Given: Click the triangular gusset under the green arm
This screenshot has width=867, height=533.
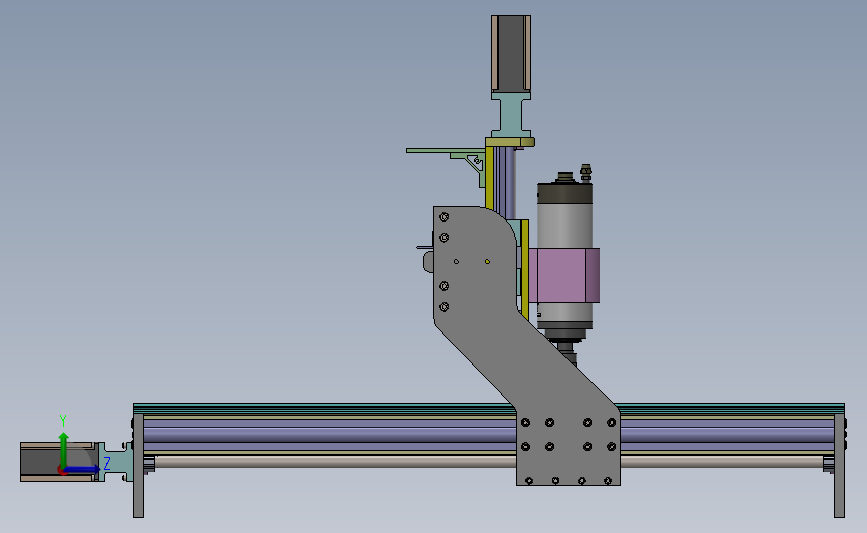Looking at the screenshot, I should [x=474, y=166].
